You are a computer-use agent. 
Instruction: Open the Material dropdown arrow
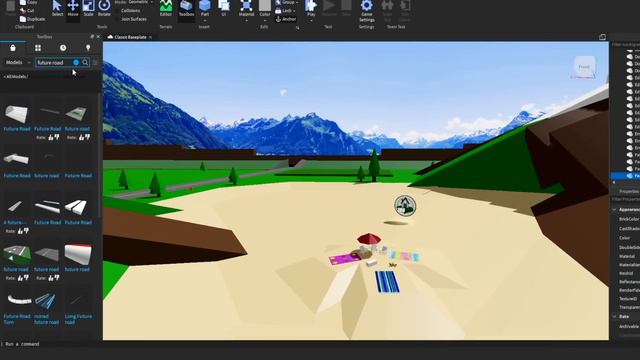(x=246, y=20)
